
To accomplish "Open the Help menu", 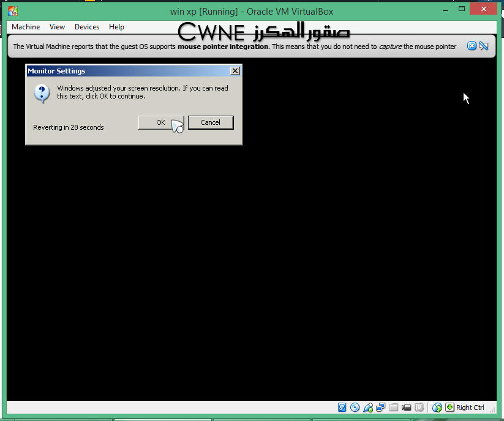I will click(116, 27).
